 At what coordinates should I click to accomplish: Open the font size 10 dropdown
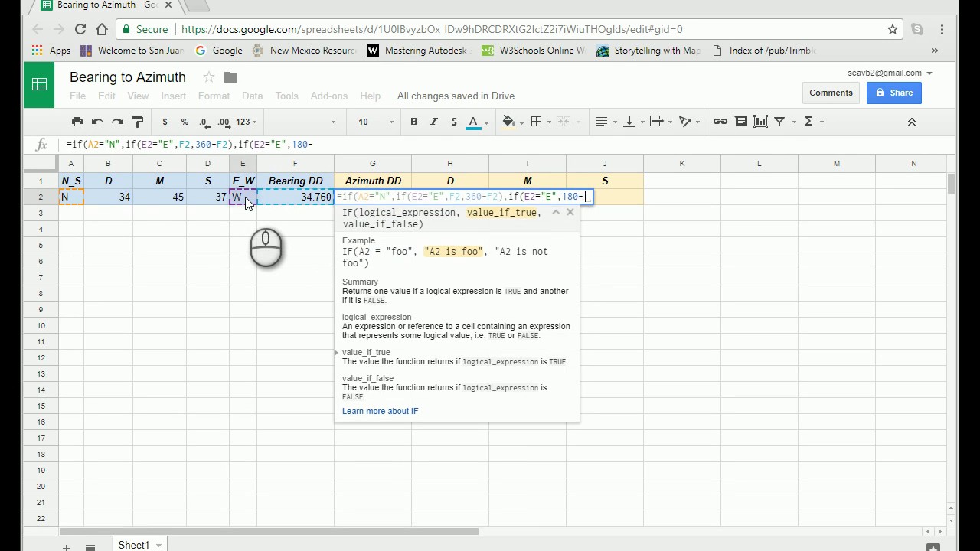(375, 122)
